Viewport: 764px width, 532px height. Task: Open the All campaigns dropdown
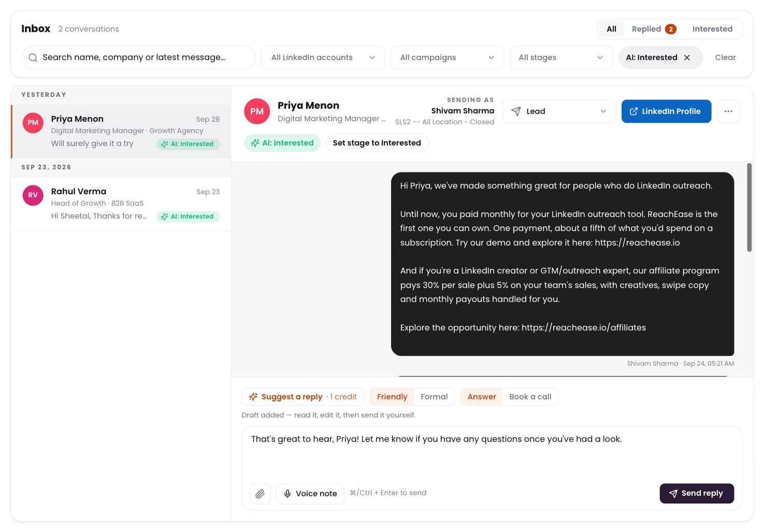coord(447,57)
